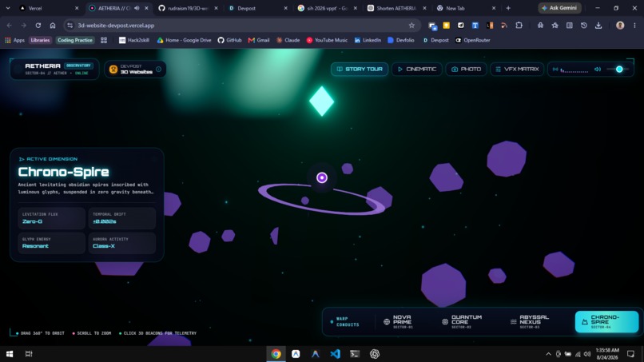Open Photo mode
Viewport: 644px width, 362px height.
[x=466, y=69]
